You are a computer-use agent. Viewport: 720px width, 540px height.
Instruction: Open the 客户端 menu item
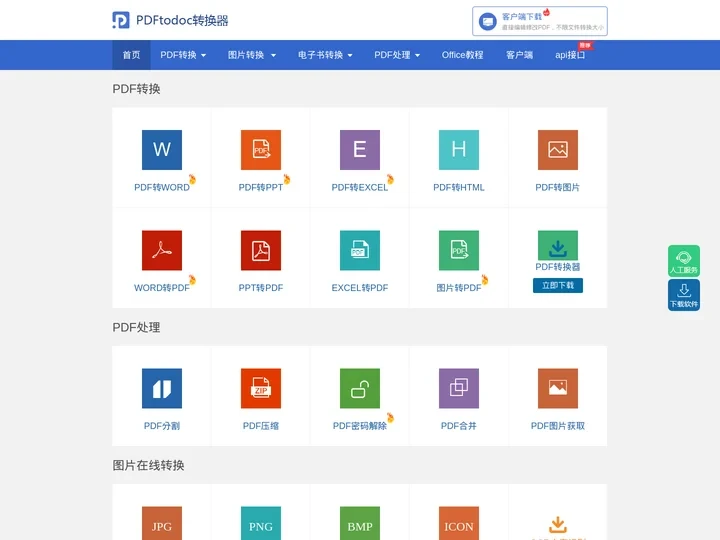click(x=519, y=55)
